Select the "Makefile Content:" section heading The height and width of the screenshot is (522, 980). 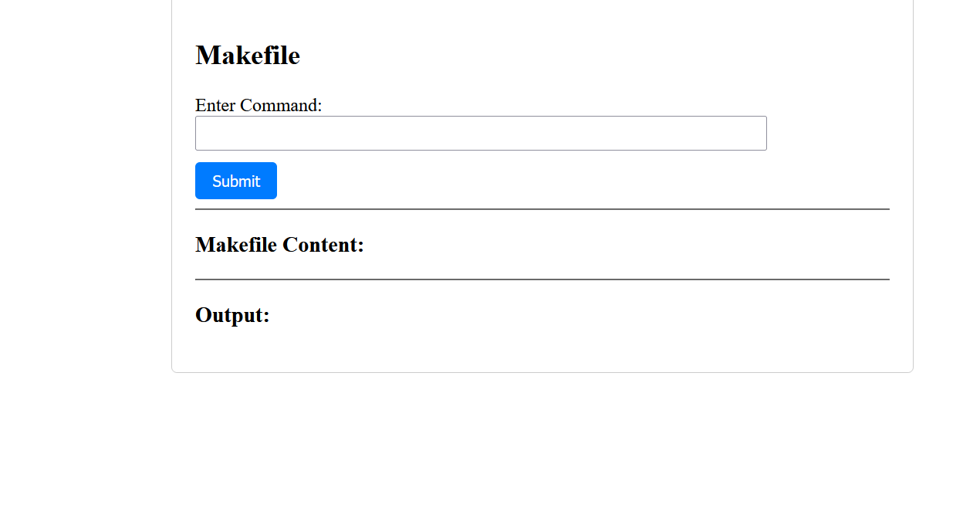point(279,245)
